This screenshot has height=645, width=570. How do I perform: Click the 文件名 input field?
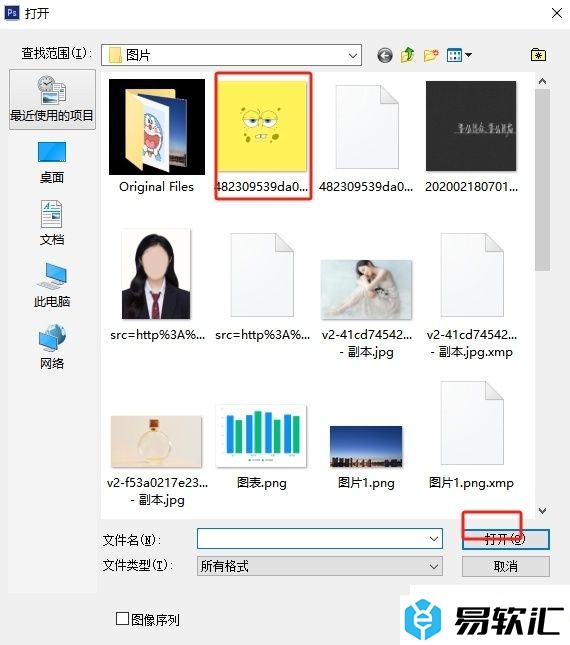pyautogui.click(x=320, y=539)
